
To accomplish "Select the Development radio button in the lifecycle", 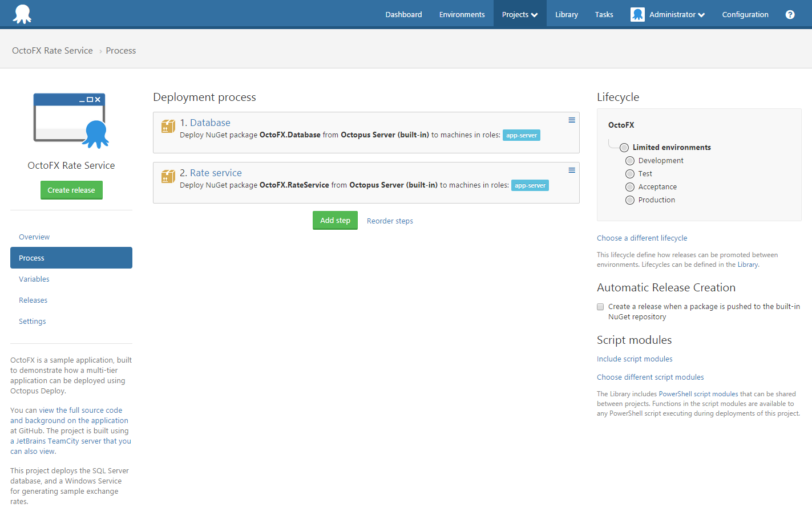I will (x=630, y=160).
